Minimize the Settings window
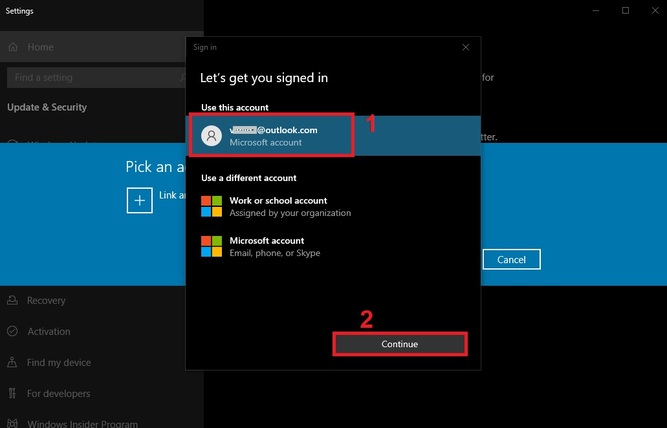Viewport: 667px width, 428px height. click(596, 11)
